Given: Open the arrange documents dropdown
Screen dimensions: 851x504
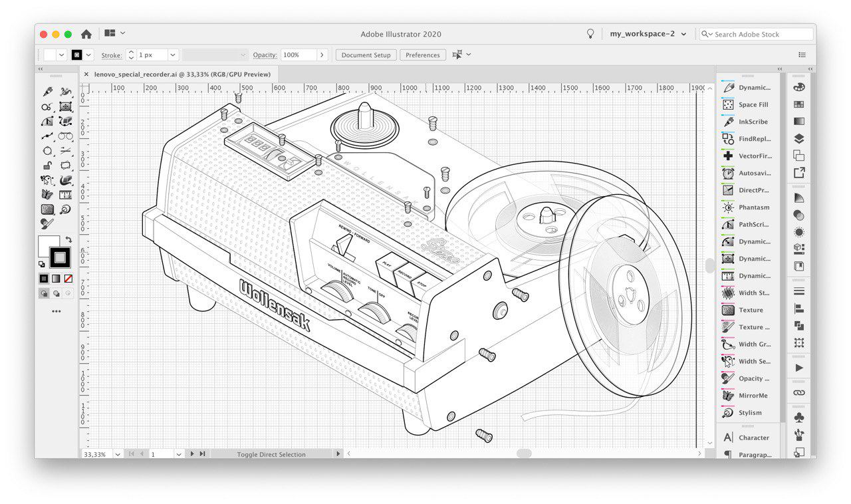Looking at the screenshot, I should (114, 33).
